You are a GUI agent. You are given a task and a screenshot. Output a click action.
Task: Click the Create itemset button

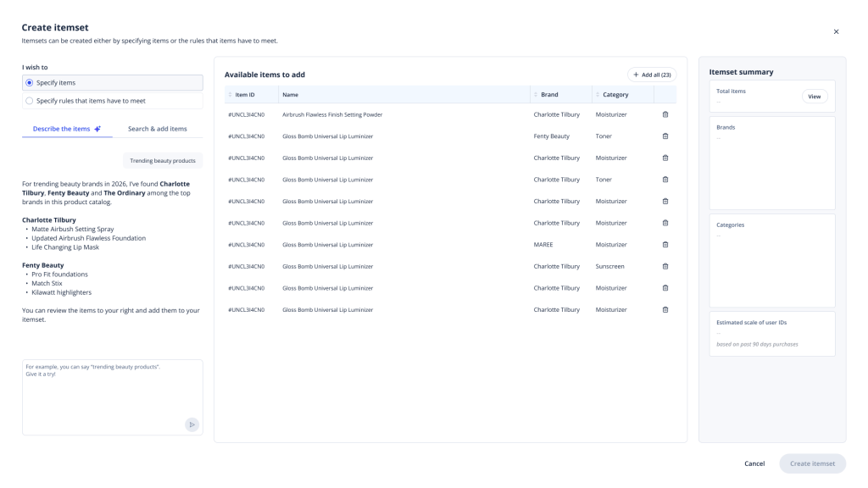point(812,463)
